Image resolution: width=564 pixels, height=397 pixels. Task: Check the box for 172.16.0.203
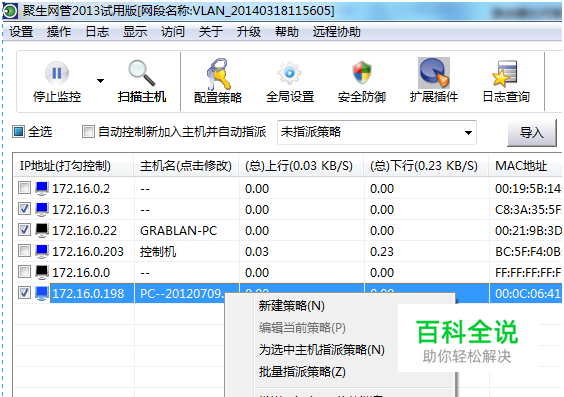[24, 250]
